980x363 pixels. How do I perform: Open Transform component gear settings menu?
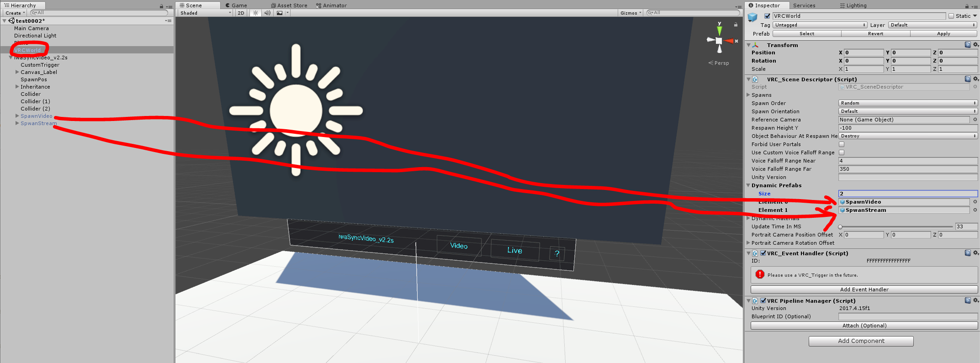[976, 45]
